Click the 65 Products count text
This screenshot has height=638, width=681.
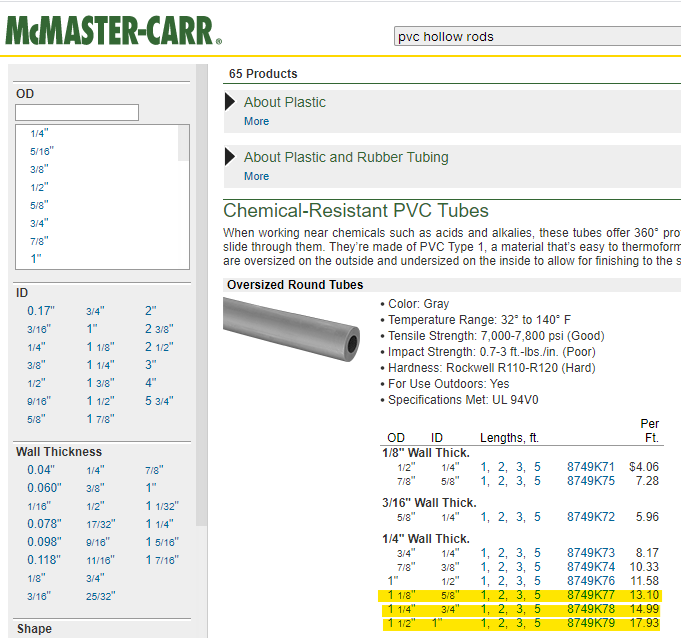click(x=263, y=74)
